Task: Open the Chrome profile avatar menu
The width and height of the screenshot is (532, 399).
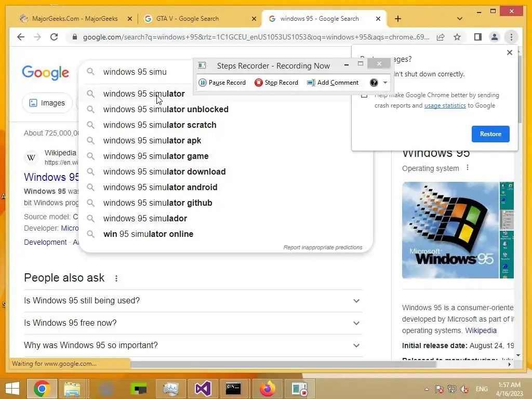Action: coord(495,37)
